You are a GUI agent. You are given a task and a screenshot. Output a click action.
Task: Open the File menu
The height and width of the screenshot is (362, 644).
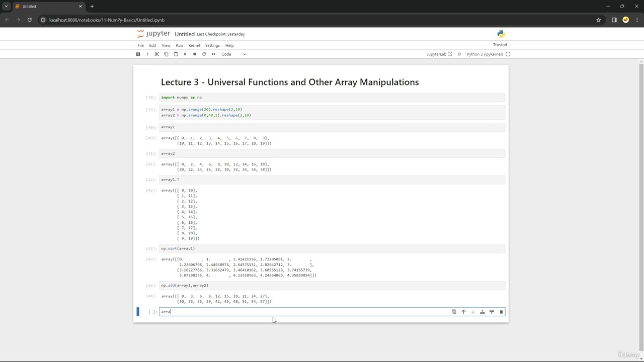[x=141, y=45]
